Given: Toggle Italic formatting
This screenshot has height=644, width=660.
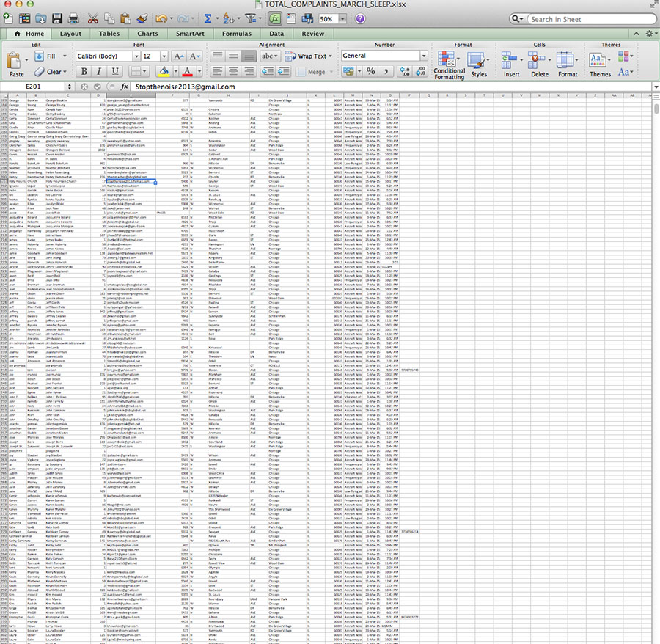Looking at the screenshot, I should tap(99, 71).
